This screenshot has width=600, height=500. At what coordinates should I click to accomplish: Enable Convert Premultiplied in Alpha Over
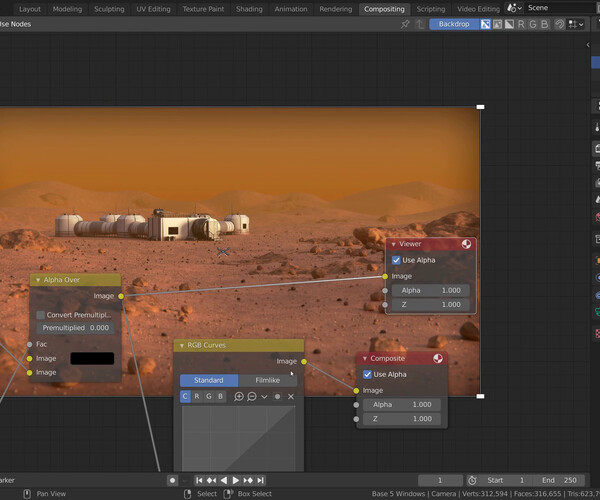pos(41,315)
